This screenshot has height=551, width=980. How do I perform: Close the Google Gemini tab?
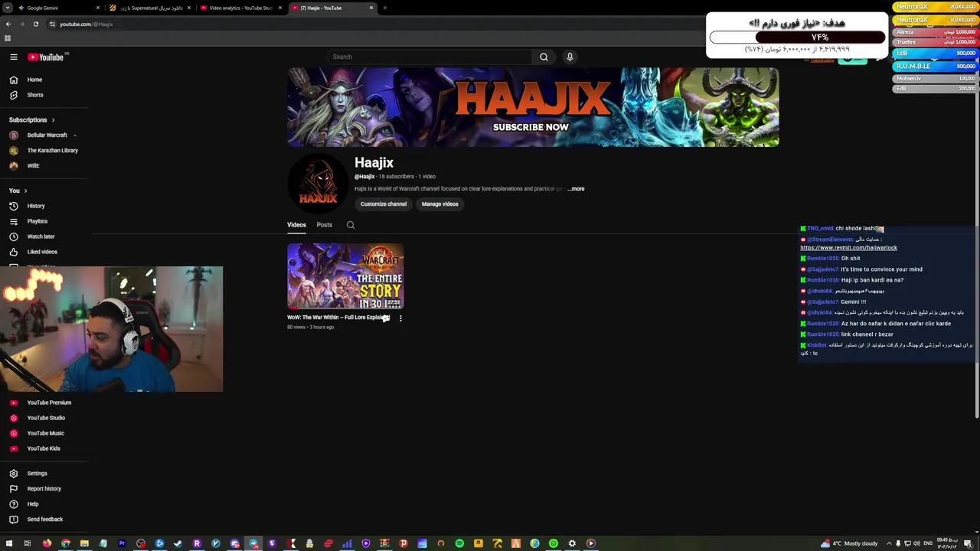[x=98, y=8]
